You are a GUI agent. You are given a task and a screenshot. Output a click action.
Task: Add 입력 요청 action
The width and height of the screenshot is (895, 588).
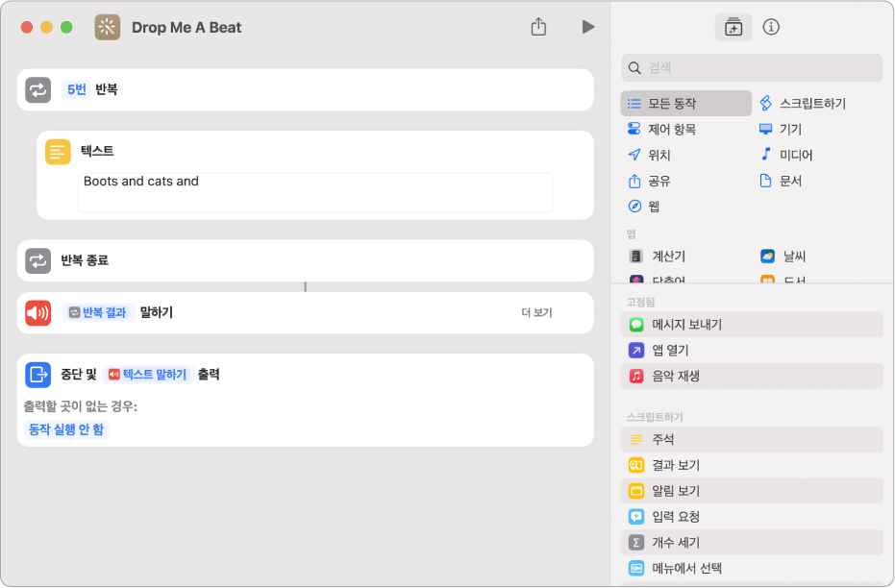[752, 517]
